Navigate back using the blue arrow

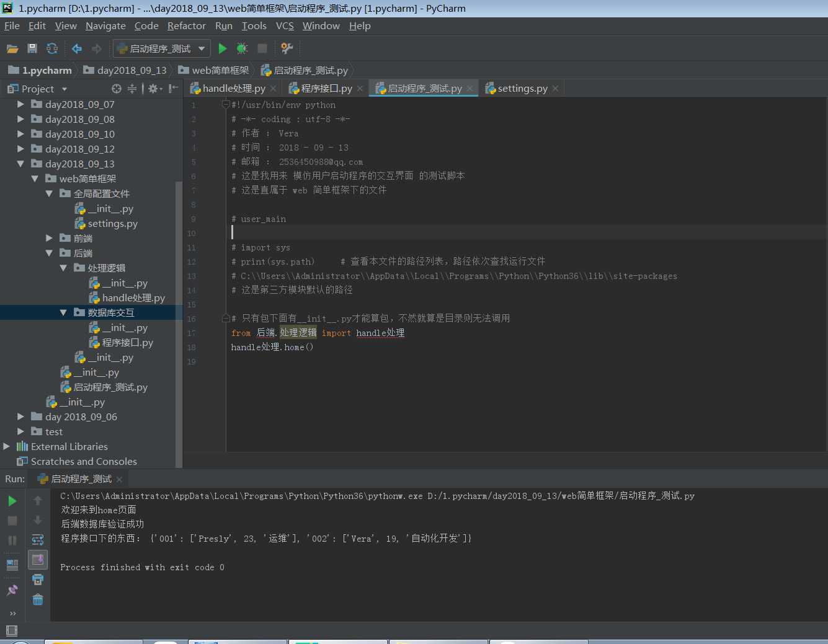[x=77, y=48]
